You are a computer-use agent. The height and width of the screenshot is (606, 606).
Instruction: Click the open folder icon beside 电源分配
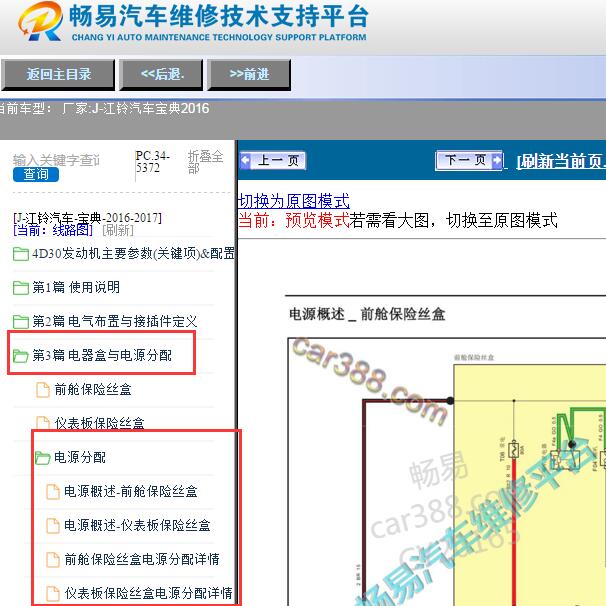coord(43,458)
